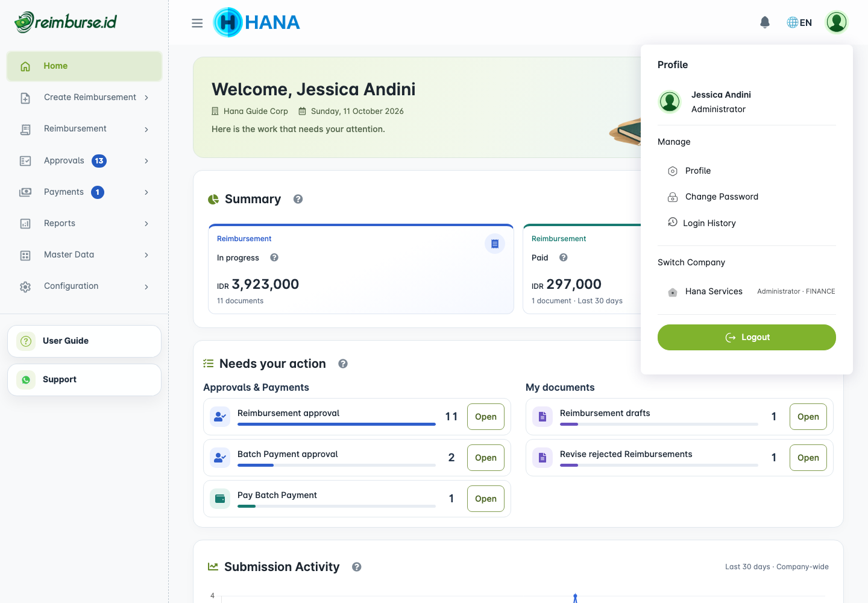868x603 pixels.
Task: Expand the Reports sidebar chevron
Action: pyautogui.click(x=146, y=224)
